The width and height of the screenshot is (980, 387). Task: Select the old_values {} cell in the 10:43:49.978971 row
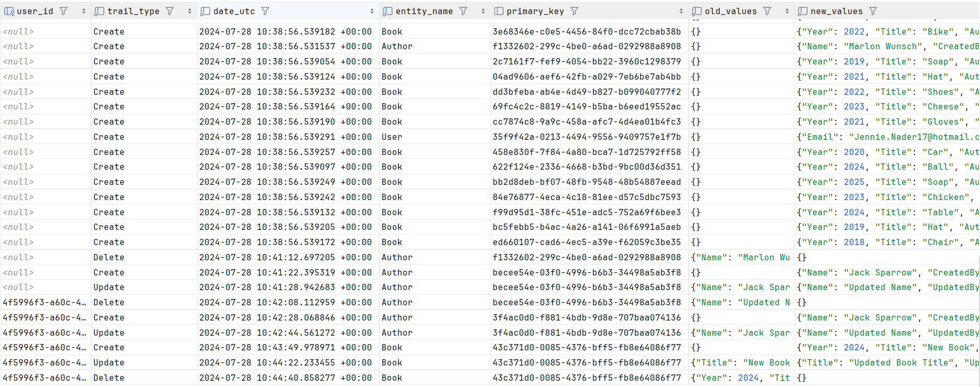(x=742, y=347)
